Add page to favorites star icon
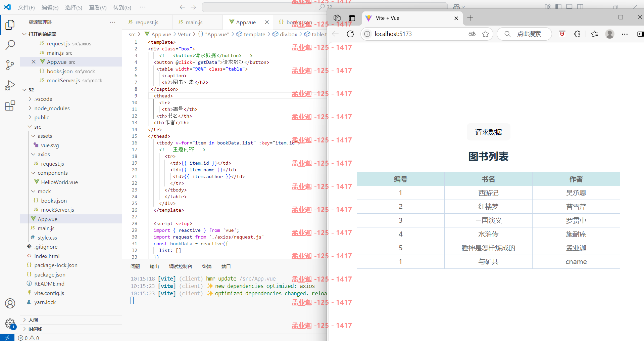Screen dimensions: 644x341 click(x=485, y=34)
